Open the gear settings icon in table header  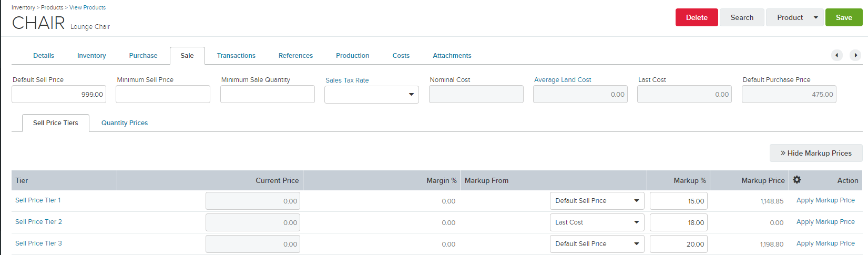[x=797, y=180]
